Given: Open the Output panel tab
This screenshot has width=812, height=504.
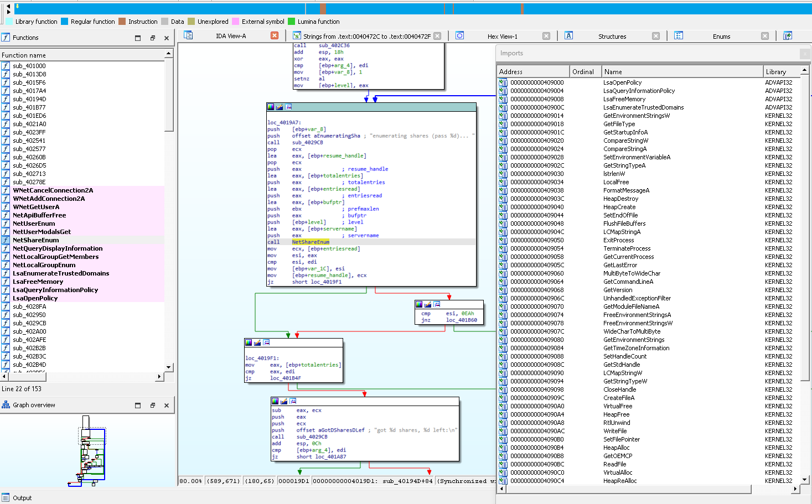Looking at the screenshot, I should coord(22,498).
